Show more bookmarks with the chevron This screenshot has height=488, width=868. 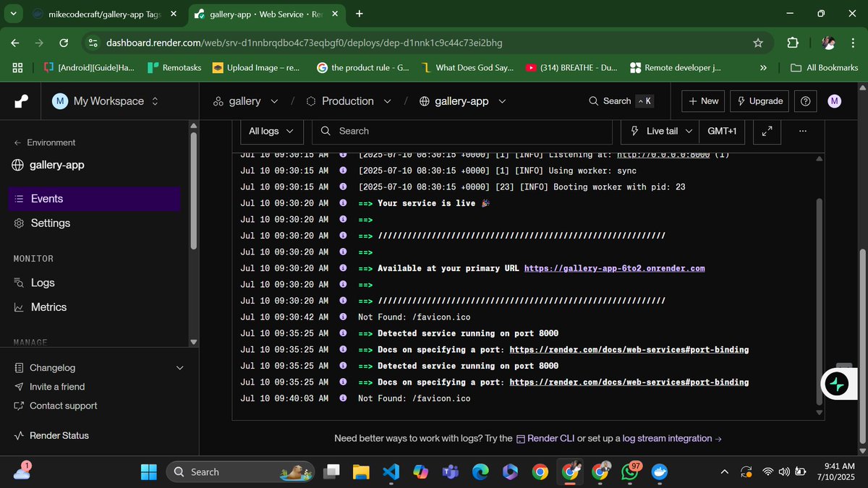[763, 67]
